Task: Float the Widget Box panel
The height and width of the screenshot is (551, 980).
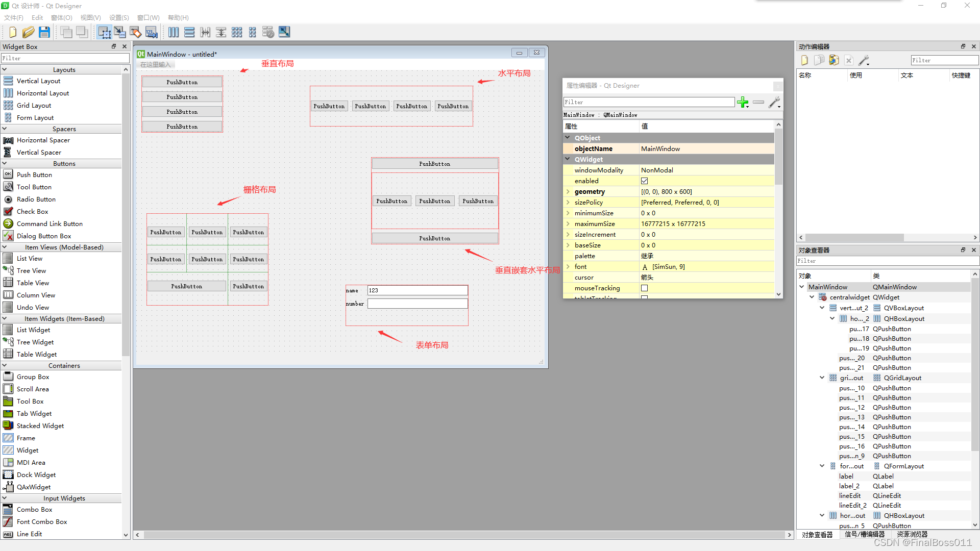Action: [x=114, y=46]
